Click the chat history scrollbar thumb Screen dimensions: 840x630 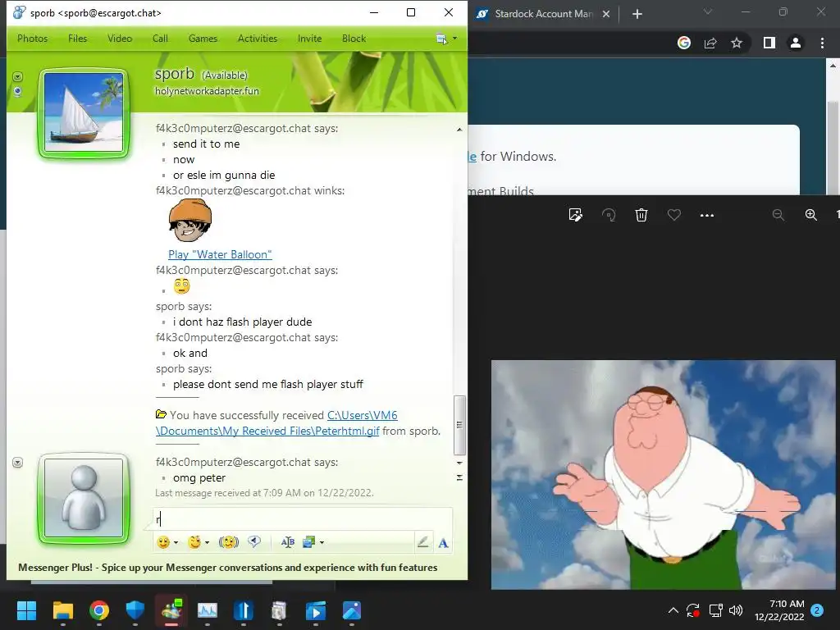pyautogui.click(x=459, y=425)
